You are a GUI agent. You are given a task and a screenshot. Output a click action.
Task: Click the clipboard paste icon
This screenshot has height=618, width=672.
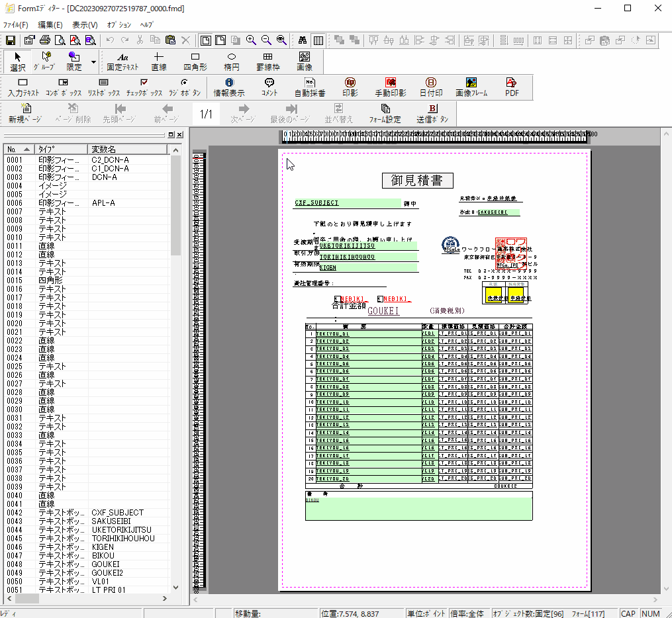171,40
